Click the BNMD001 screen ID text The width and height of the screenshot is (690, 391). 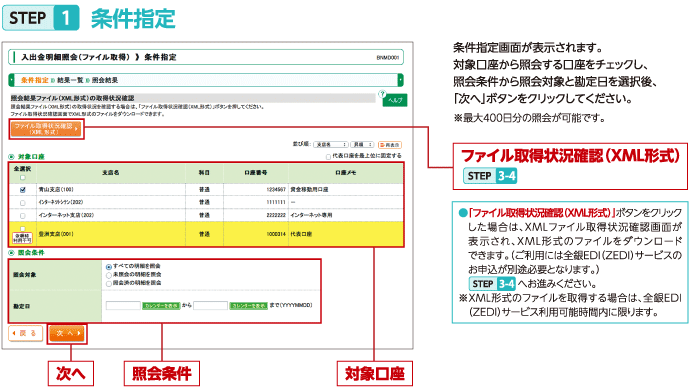(388, 58)
